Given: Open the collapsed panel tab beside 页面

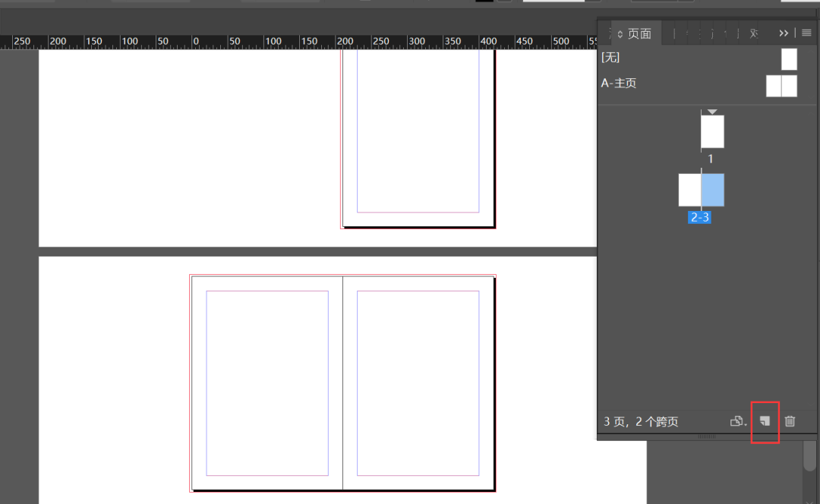Looking at the screenshot, I should [752, 33].
